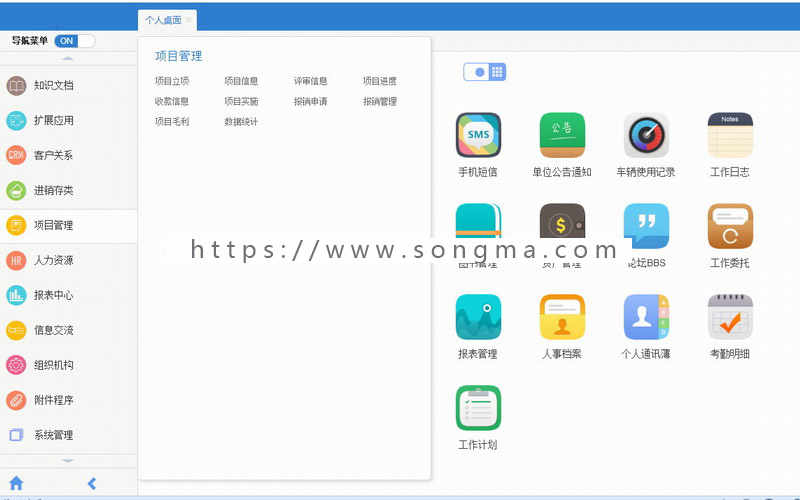The image size is (800, 500).
Task: Switch desktop to grid view mode
Action: click(497, 72)
